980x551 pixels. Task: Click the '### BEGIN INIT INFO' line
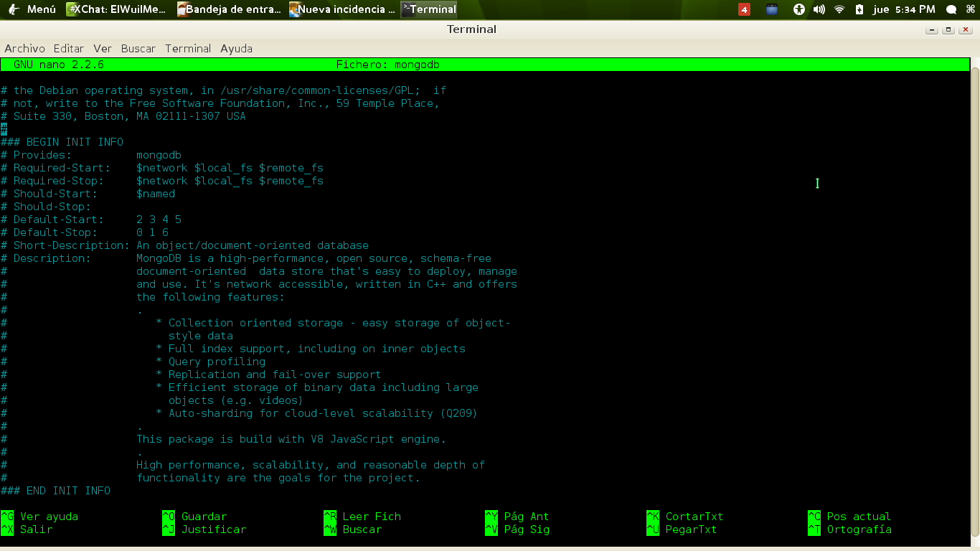(62, 142)
